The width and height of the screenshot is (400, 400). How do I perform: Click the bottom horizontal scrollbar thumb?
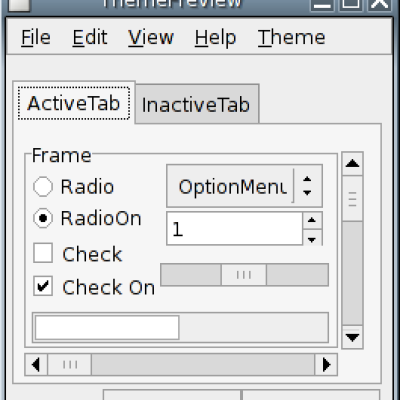click(70, 364)
